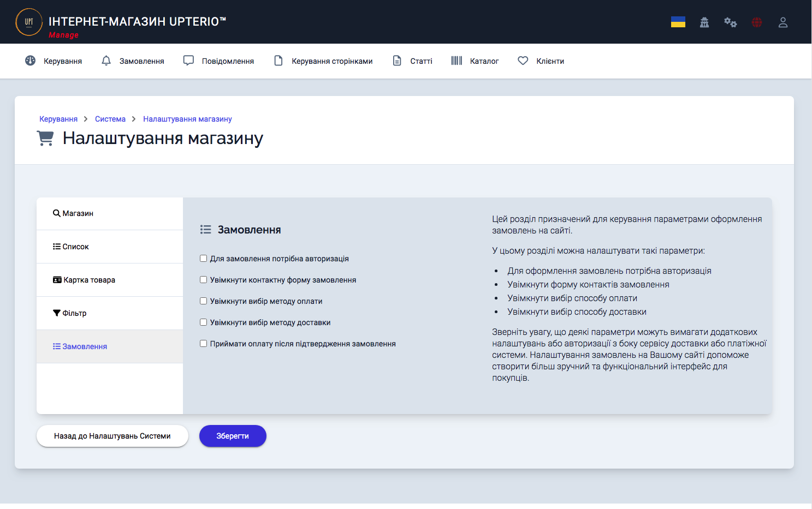Enable Для замовлення потрібна авторизація checkbox
Viewport: 812px width, 509px height.
[203, 259]
